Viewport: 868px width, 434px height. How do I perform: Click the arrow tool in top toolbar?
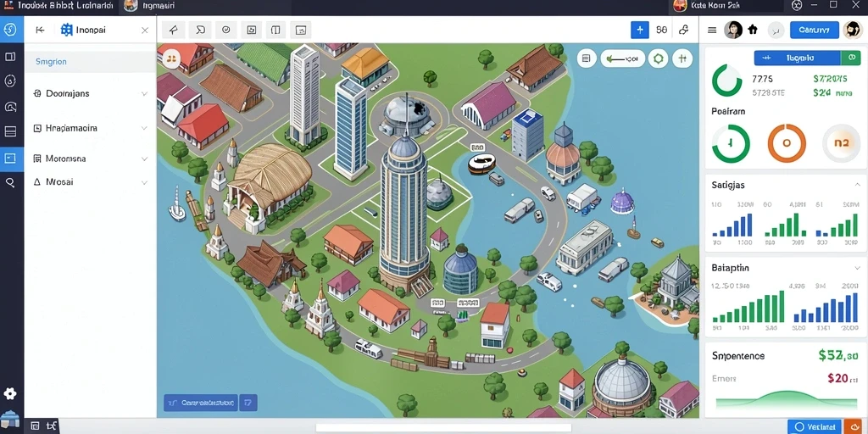click(x=173, y=30)
